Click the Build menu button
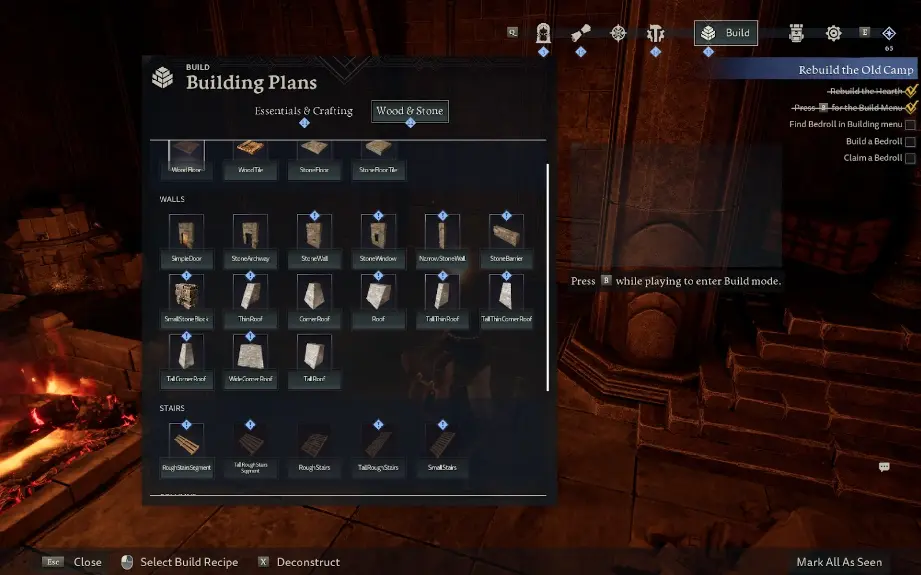Image resolution: width=921 pixels, height=575 pixels. (x=726, y=33)
